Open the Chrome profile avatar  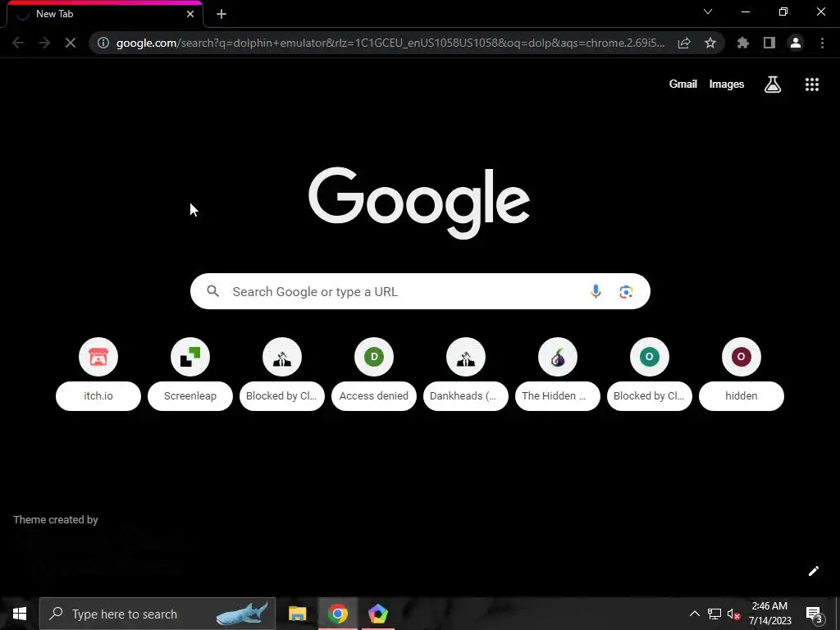pos(796,43)
